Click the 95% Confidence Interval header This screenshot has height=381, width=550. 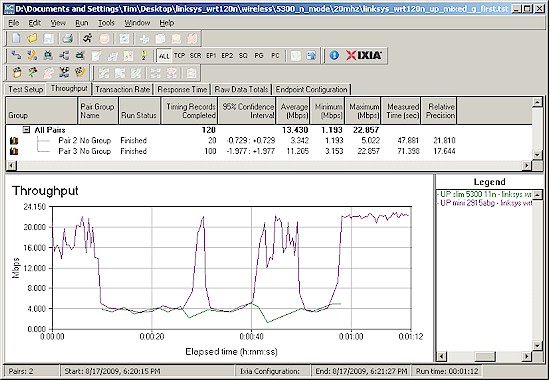247,111
